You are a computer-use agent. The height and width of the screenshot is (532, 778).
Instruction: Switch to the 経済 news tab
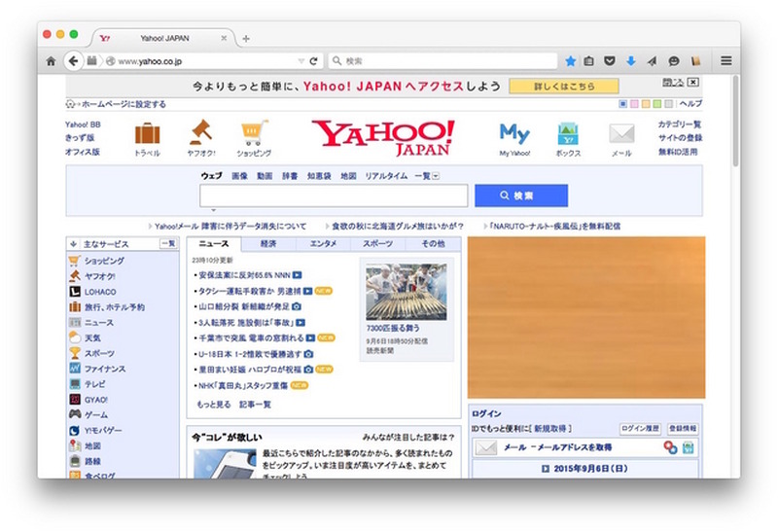pos(268,243)
